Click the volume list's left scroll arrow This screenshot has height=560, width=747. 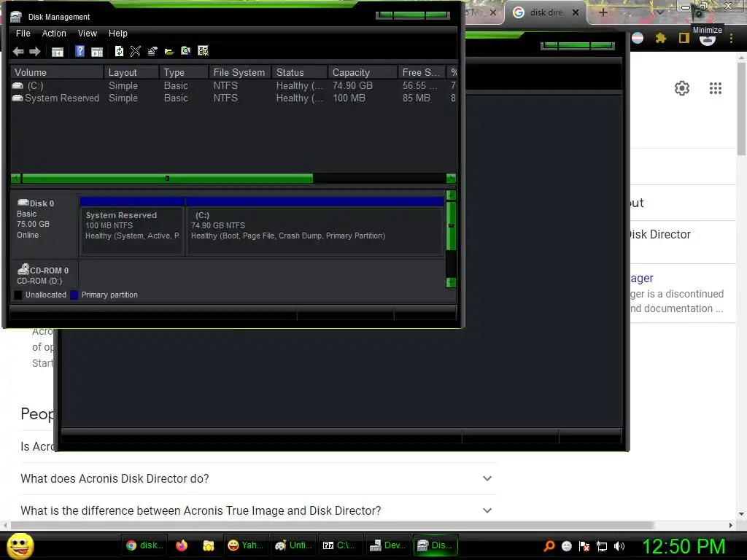(16, 179)
